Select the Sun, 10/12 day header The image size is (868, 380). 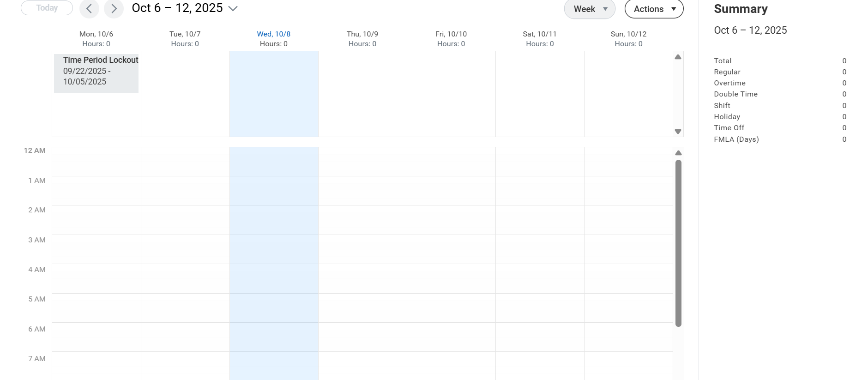628,34
